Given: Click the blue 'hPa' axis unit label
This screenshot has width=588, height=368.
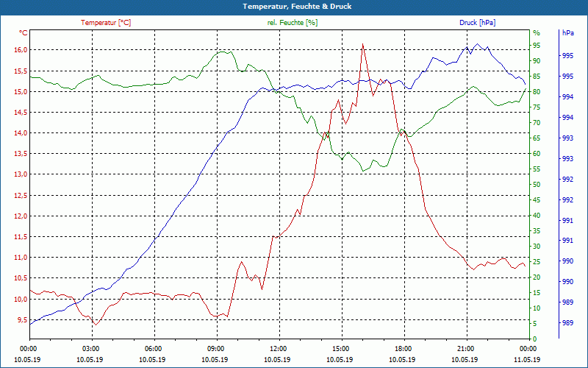Looking at the screenshot, I should click(x=567, y=33).
